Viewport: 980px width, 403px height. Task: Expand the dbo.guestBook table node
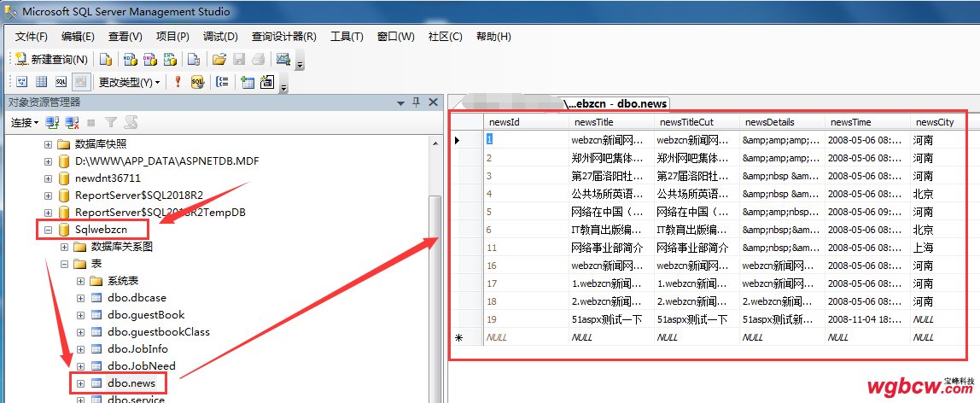click(x=80, y=315)
